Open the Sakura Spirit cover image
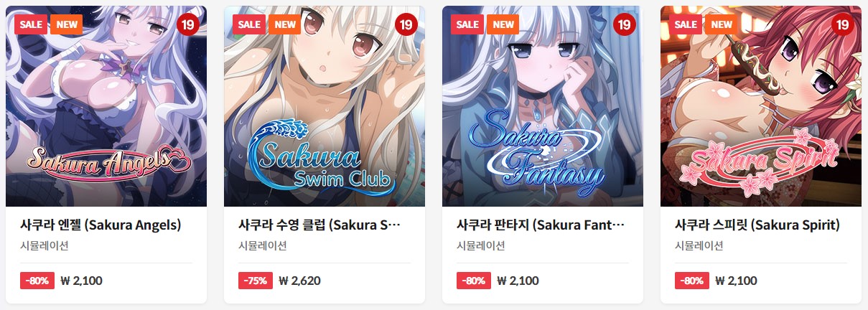 pos(761,106)
